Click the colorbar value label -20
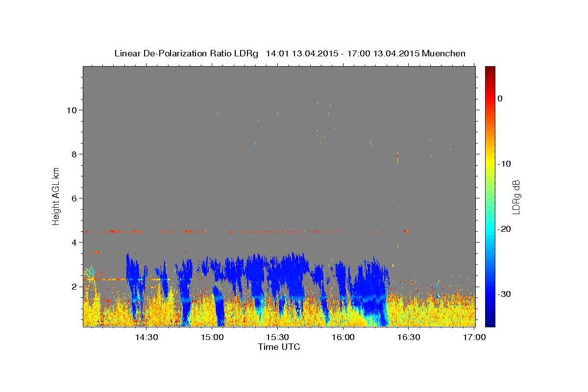 505,229
